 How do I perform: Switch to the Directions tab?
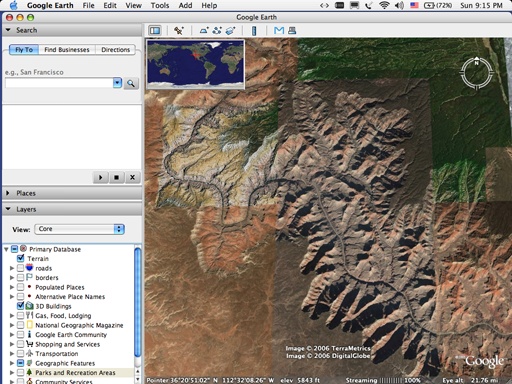[115, 50]
